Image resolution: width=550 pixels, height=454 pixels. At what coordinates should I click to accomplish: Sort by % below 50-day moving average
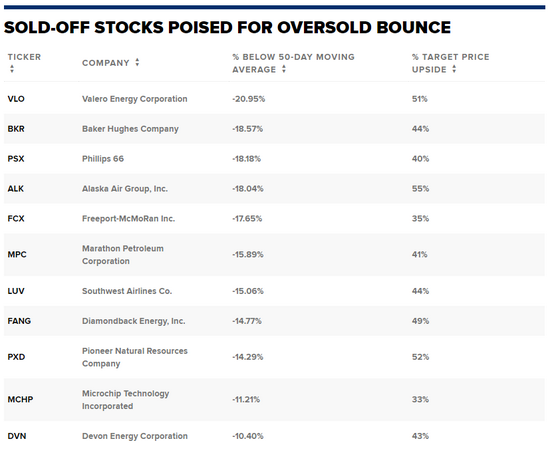coord(284,69)
